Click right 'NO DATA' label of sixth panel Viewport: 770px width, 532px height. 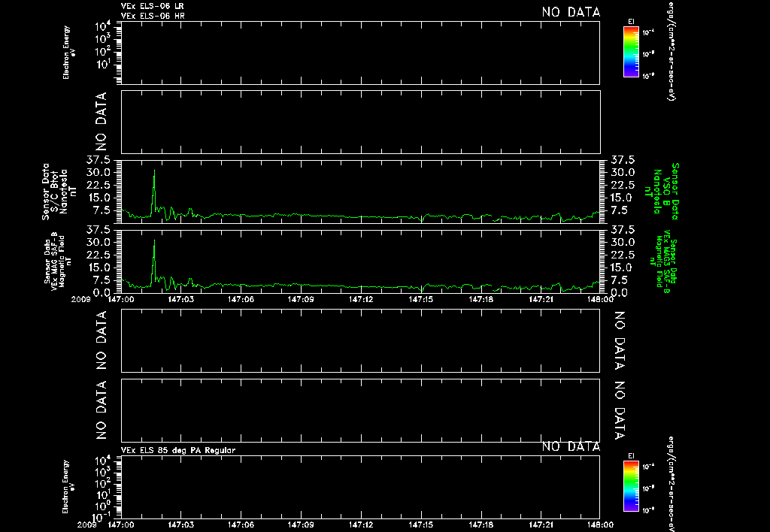point(620,410)
